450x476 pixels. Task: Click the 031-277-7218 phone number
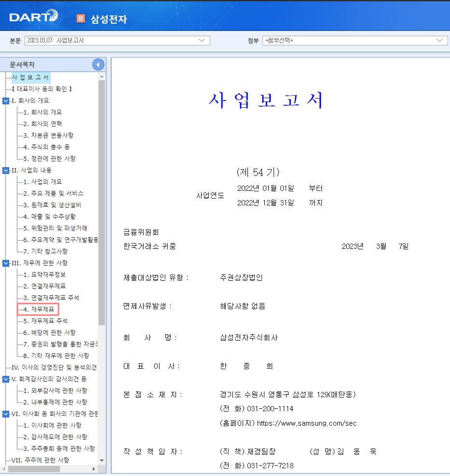(270, 466)
